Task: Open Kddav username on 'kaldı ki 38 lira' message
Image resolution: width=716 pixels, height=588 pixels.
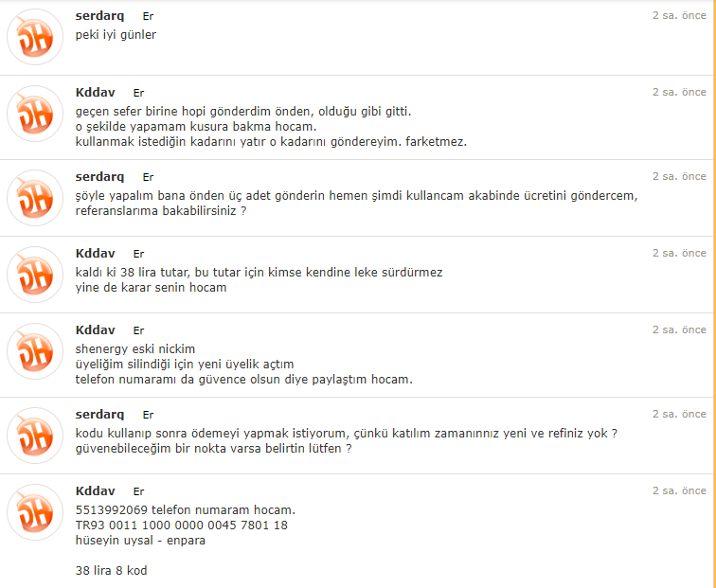Action: 95,254
